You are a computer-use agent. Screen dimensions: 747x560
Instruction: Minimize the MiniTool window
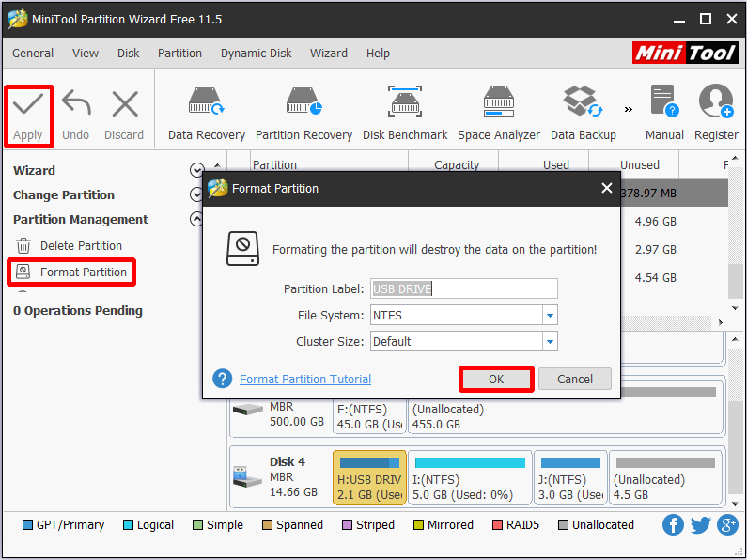(678, 20)
